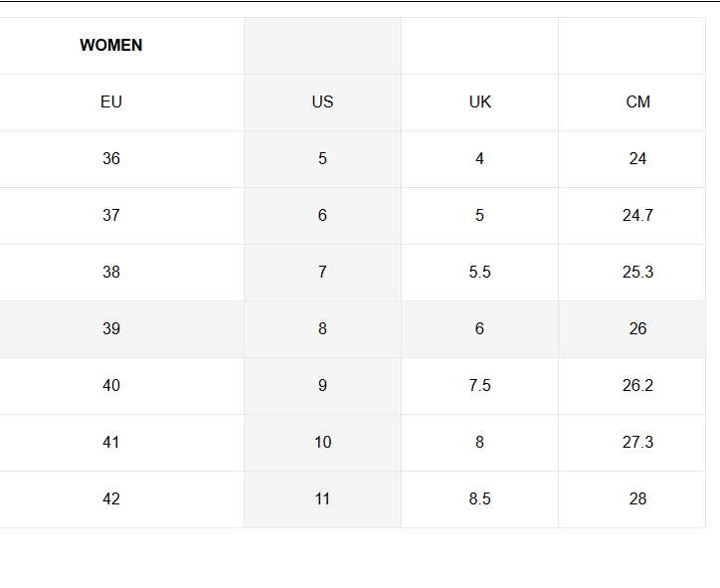720x588 pixels.
Task: Click the 26.2 CM cell
Action: tap(637, 385)
